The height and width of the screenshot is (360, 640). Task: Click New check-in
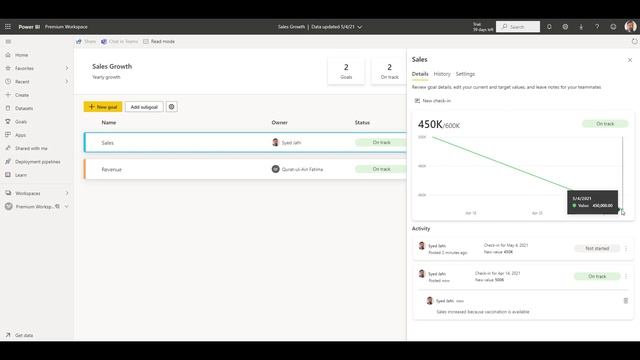433,101
